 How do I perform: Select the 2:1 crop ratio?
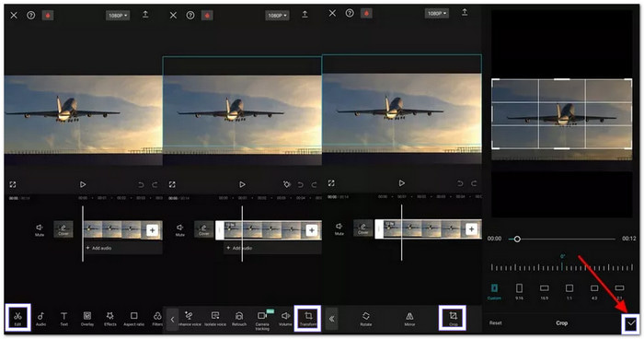coord(619,291)
